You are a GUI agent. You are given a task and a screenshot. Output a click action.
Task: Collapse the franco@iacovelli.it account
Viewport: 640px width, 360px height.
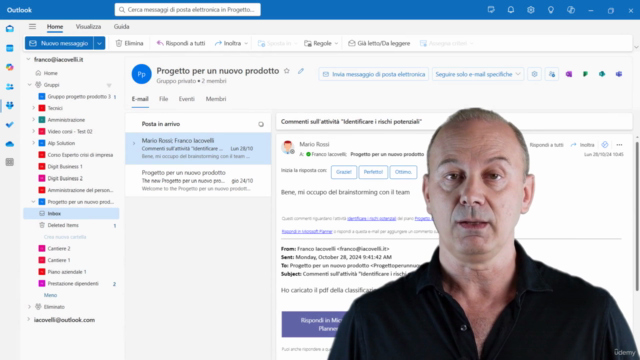tap(28, 60)
